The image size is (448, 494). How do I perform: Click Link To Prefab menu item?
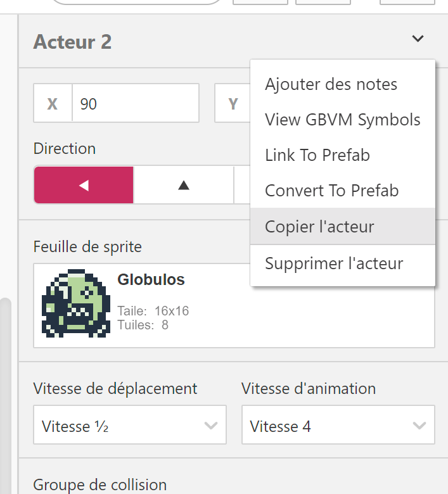tap(317, 155)
